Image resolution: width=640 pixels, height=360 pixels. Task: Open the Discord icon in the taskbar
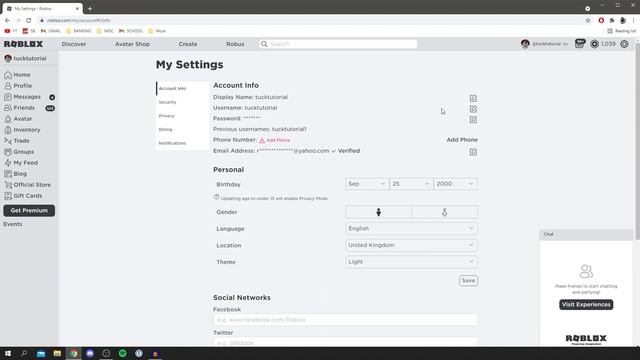click(x=90, y=353)
